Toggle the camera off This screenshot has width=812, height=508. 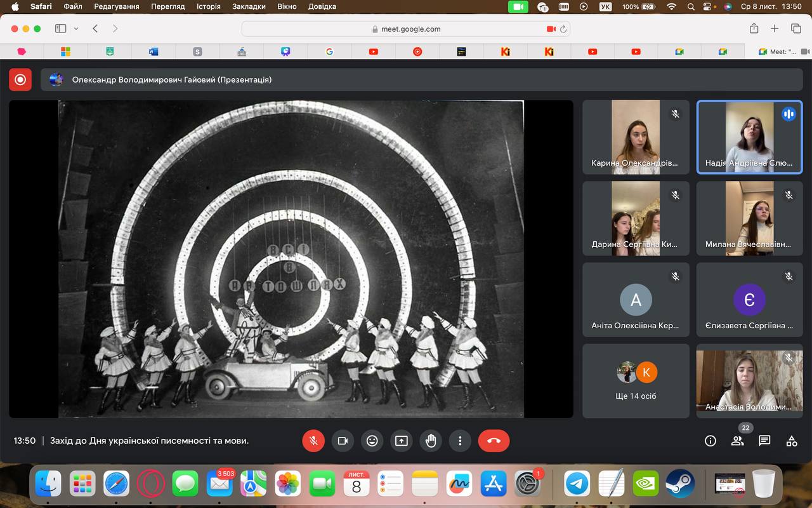coord(343,441)
